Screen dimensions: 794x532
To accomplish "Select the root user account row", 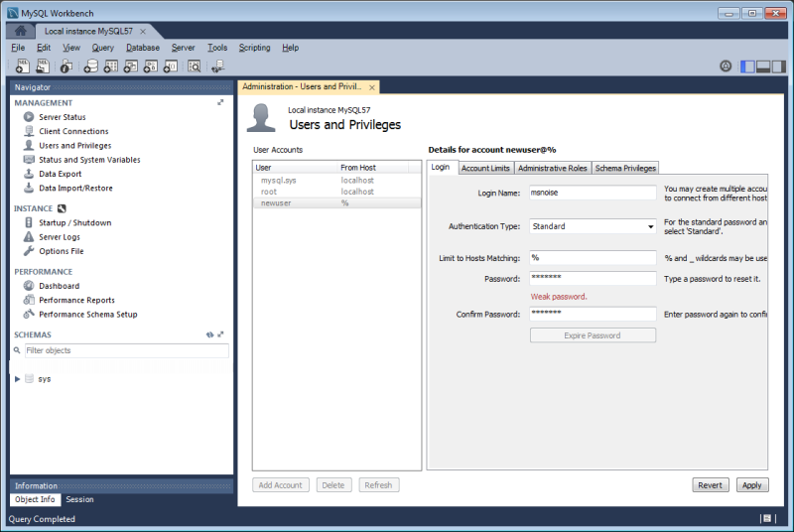I will coord(336,192).
